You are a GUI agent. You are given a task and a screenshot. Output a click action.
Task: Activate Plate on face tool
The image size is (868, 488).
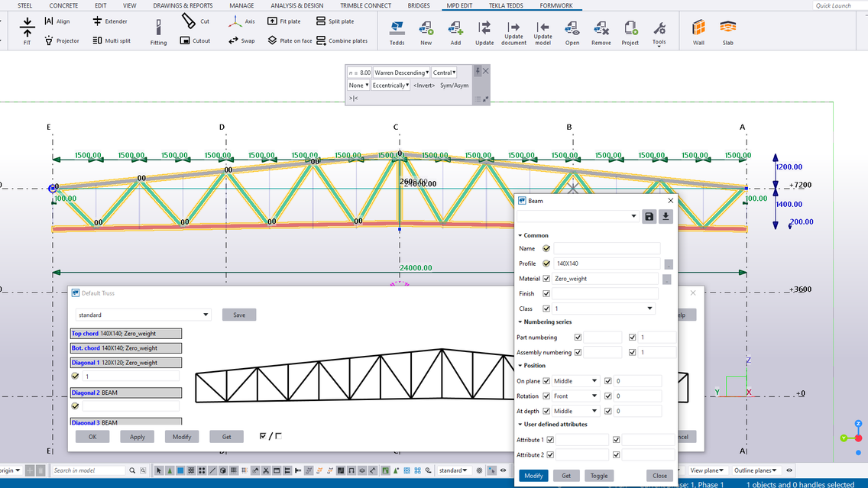[x=290, y=40]
